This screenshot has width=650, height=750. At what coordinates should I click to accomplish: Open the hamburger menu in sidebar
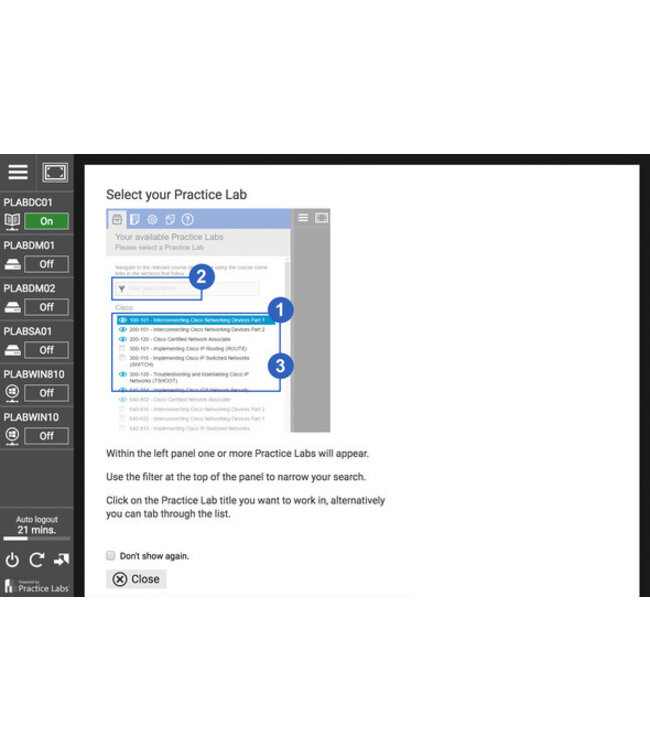[18, 173]
